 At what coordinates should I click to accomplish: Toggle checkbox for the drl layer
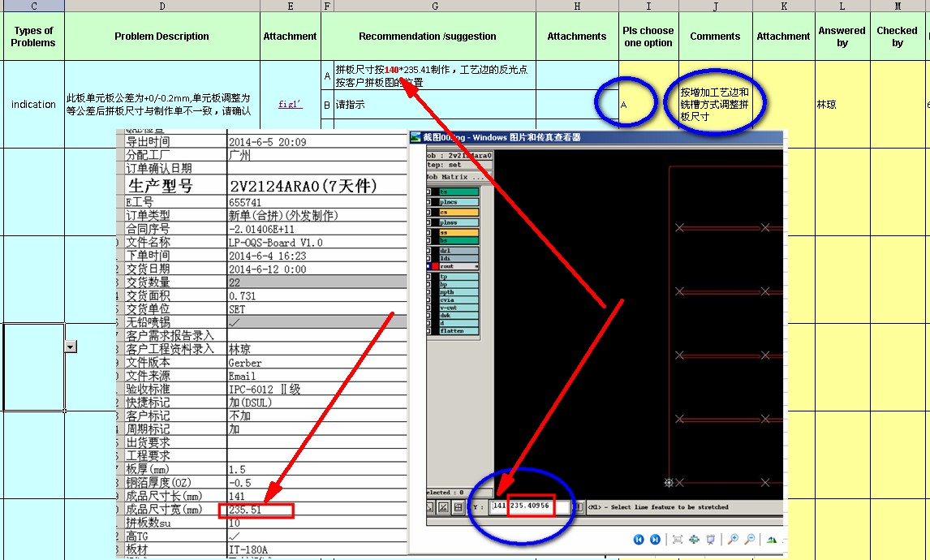tap(428, 250)
